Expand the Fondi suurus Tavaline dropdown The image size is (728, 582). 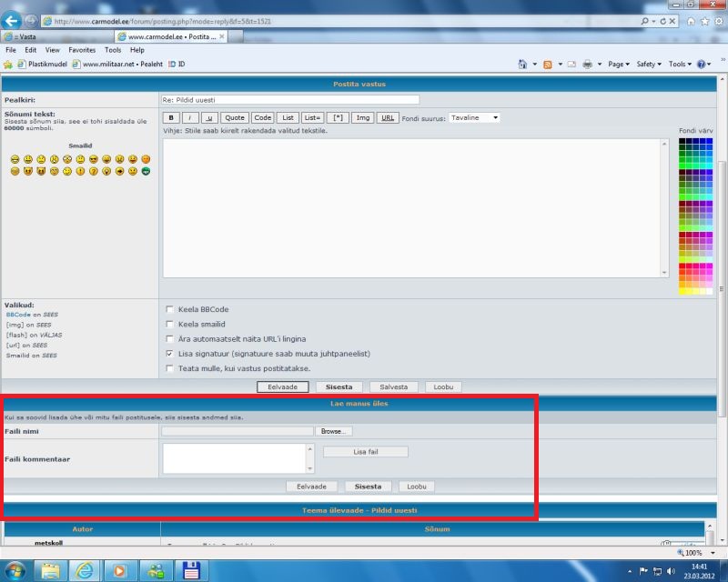474,117
